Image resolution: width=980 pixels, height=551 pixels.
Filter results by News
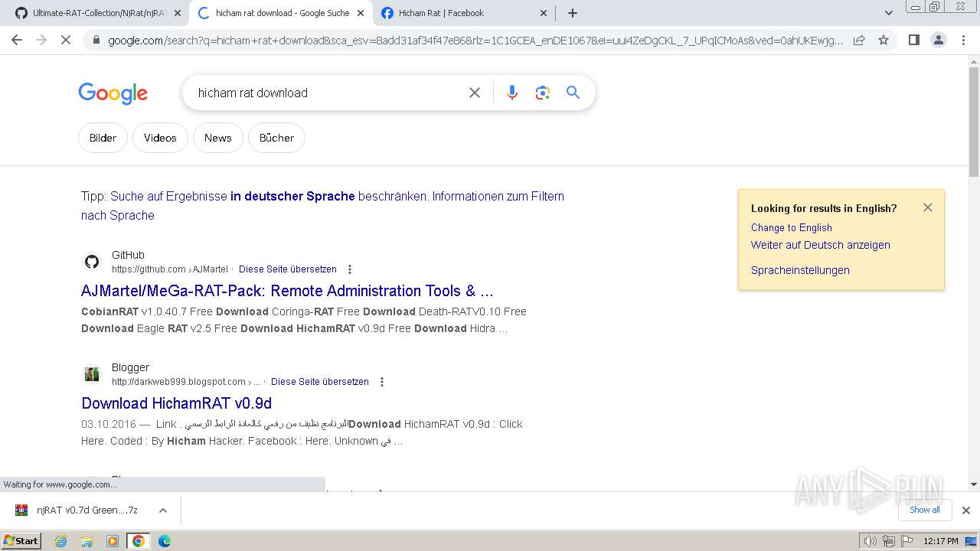point(217,138)
